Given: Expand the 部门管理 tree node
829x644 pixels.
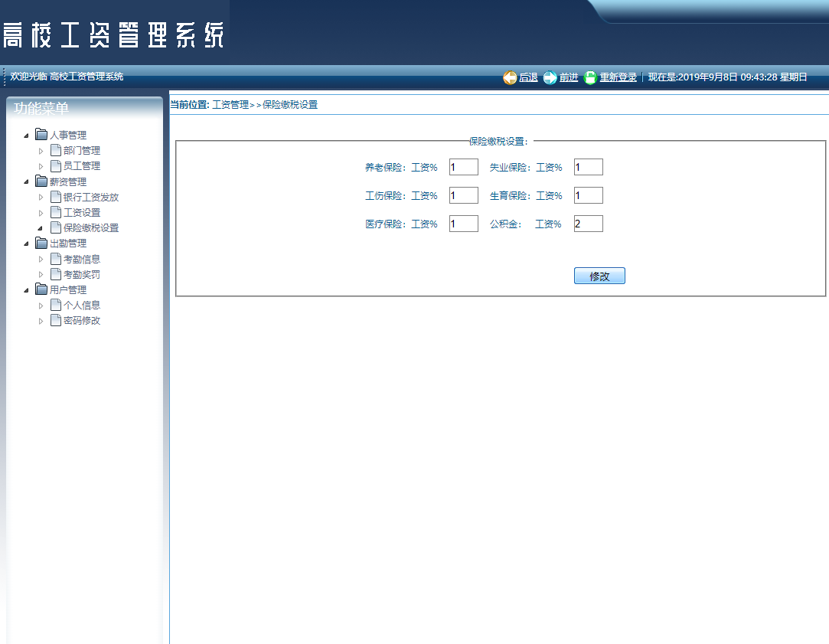Looking at the screenshot, I should (x=41, y=150).
